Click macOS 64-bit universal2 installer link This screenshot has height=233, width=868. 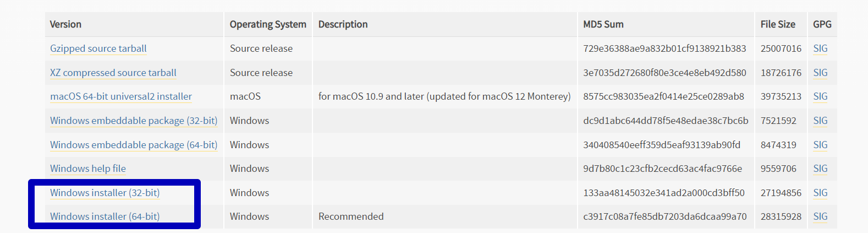coord(121,96)
